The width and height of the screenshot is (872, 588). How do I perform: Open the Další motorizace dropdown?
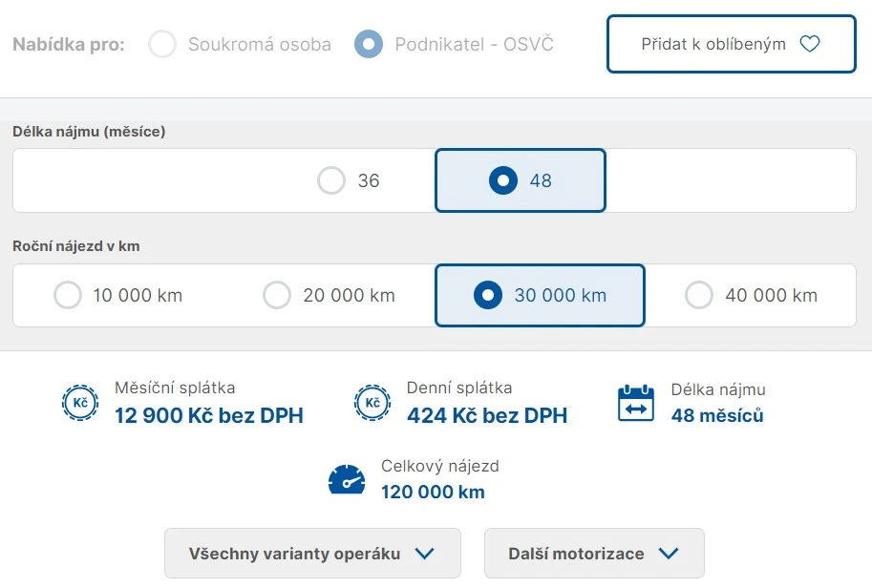[594, 554]
